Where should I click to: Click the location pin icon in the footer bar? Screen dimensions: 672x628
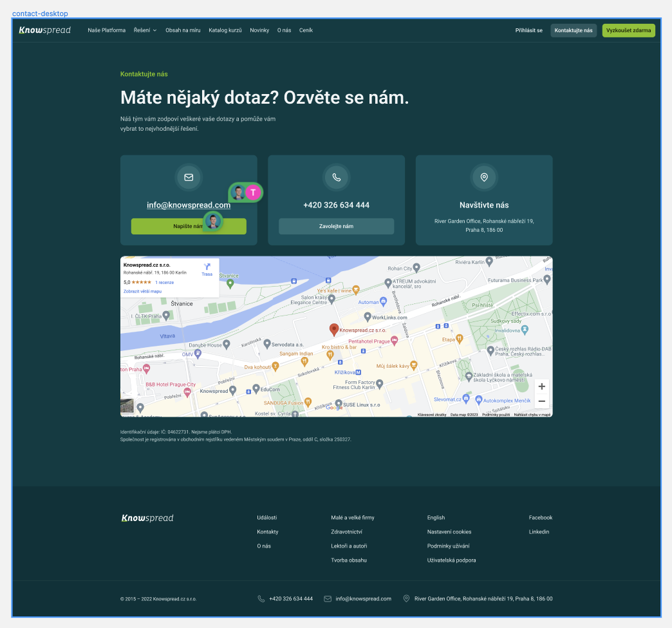(406, 598)
